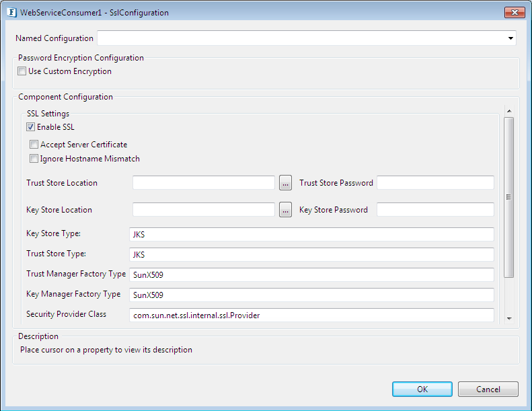Click the Component Configuration scrollbar thumb
532x411 pixels.
(x=509, y=197)
